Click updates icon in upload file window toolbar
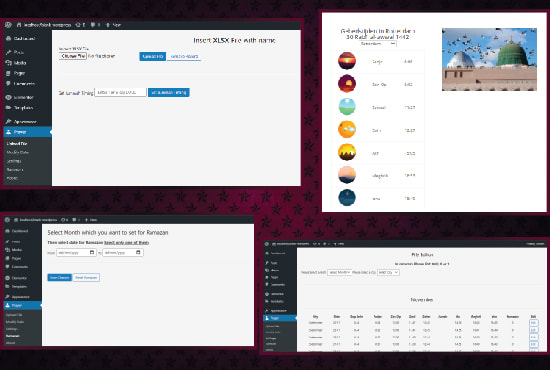Screen dimensions: 550x370 pos(78,25)
